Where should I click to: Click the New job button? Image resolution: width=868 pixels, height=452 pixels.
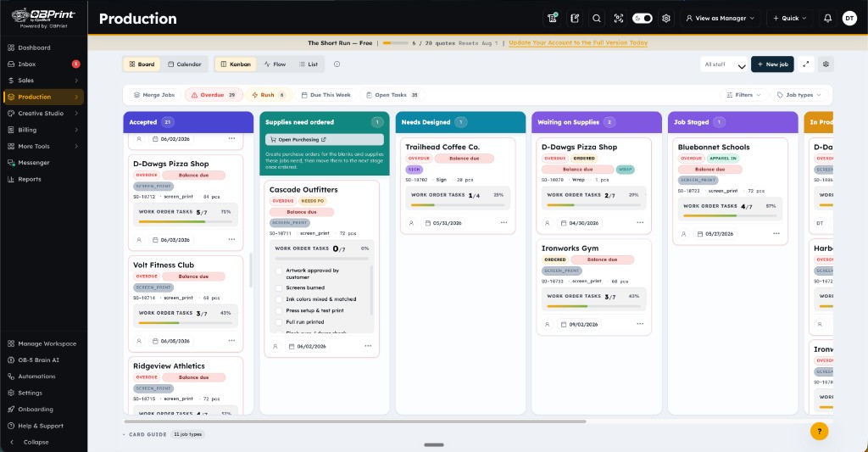pyautogui.click(x=772, y=64)
